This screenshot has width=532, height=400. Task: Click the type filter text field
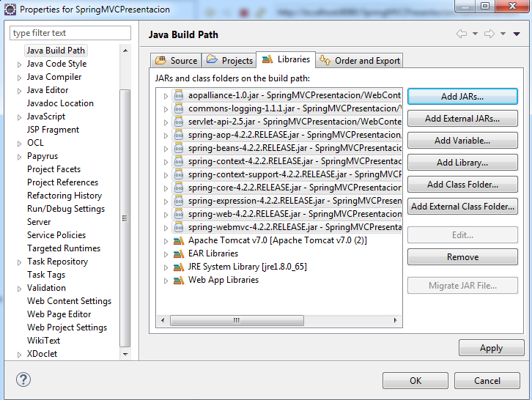(x=70, y=33)
